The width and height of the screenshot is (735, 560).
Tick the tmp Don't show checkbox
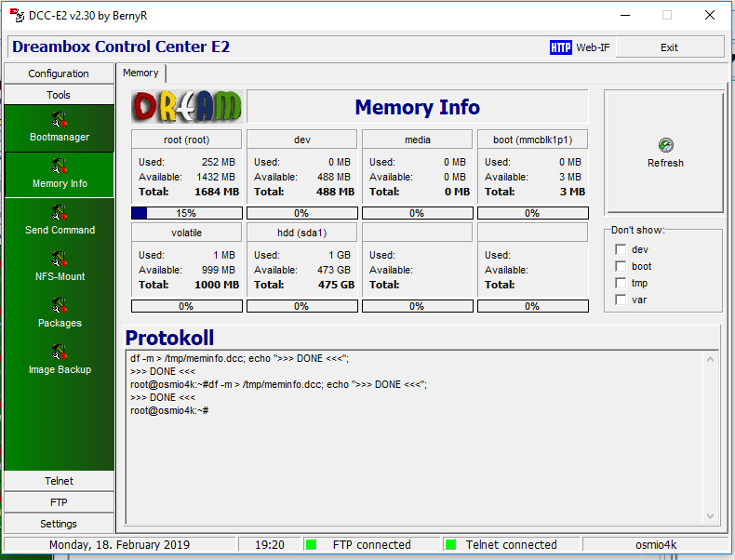coord(621,283)
